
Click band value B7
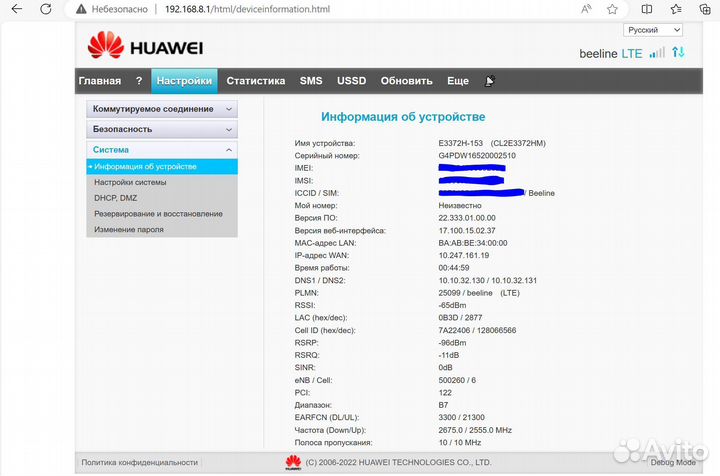(443, 405)
